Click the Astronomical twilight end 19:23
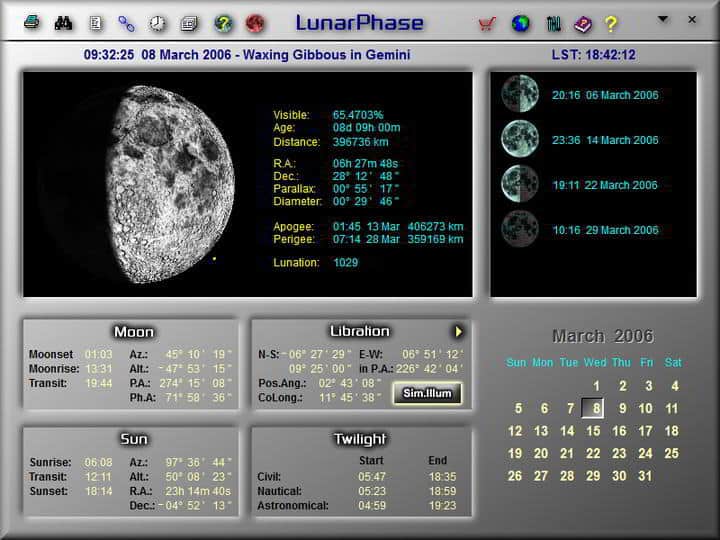This screenshot has height=540, width=720. [x=443, y=506]
